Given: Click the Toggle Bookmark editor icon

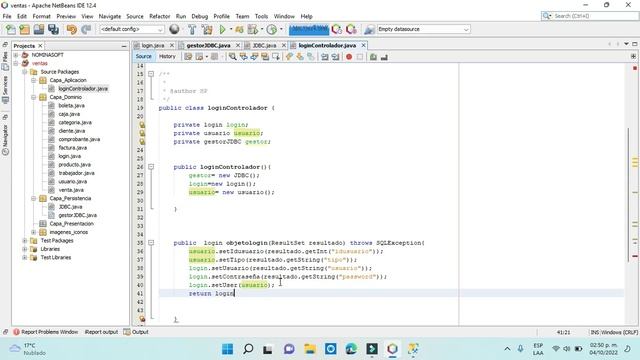Looking at the screenshot, I should tap(311, 57).
